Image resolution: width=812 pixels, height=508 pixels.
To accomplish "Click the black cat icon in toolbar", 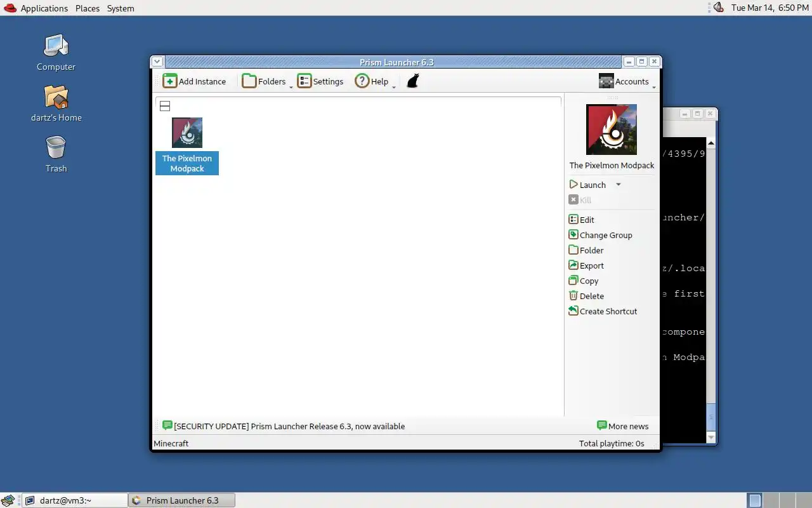I will click(x=413, y=81).
